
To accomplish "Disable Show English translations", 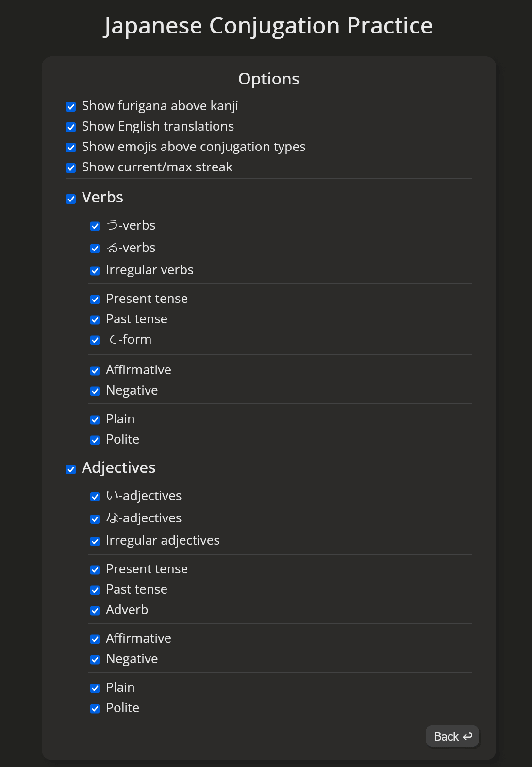I will coord(71,127).
